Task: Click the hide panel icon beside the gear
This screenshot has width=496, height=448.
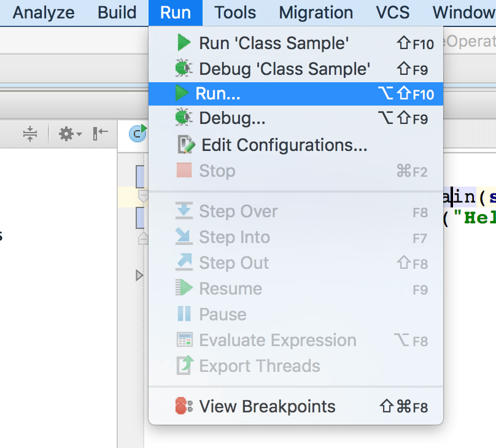Action: point(100,134)
